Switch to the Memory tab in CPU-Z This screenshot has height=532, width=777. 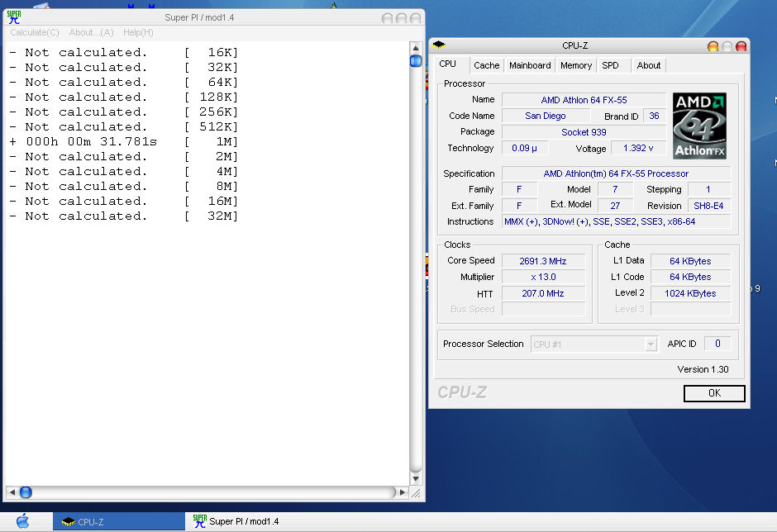[576, 65]
